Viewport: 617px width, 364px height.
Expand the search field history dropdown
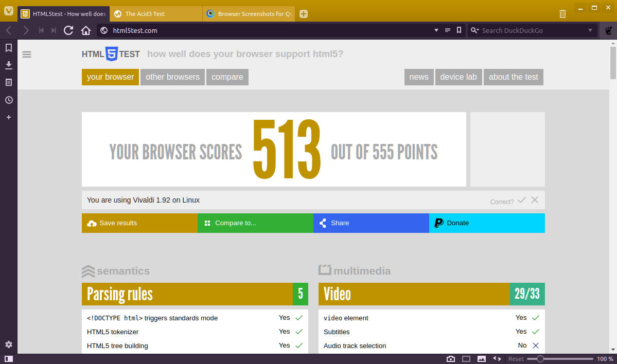590,30
